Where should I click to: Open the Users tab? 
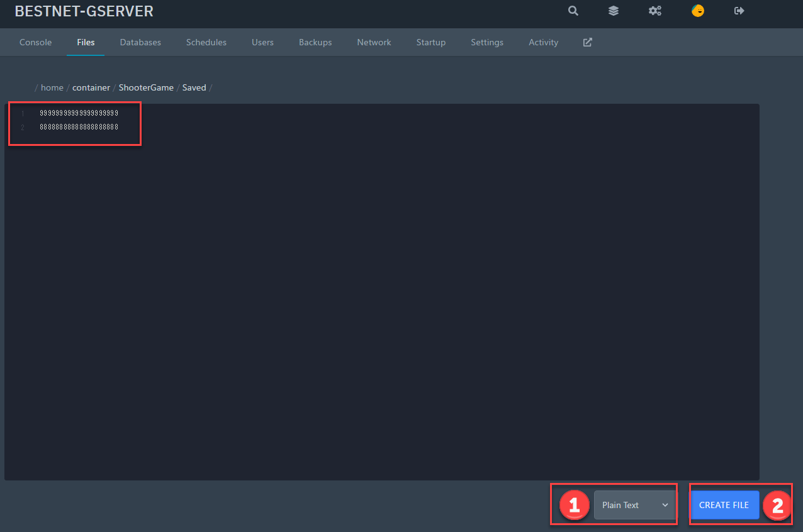coord(262,42)
